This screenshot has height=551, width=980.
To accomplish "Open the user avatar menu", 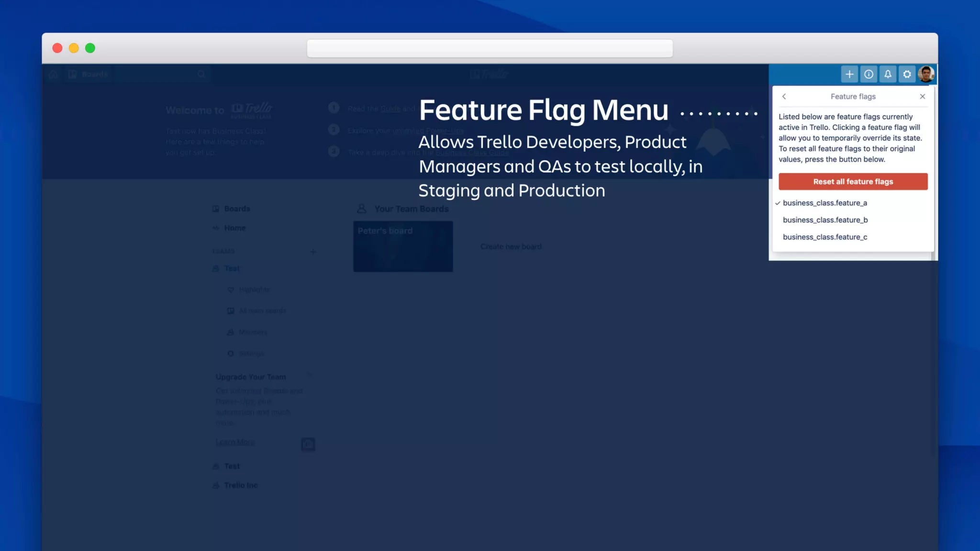I will tap(926, 74).
